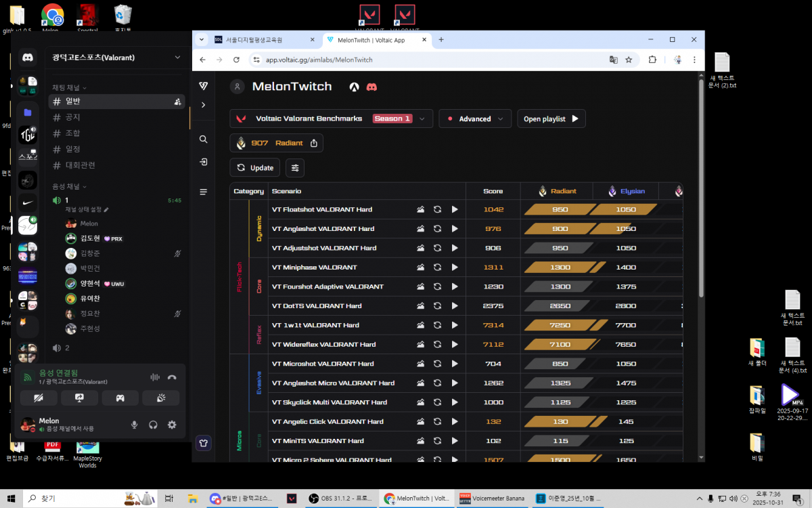Screen dimensions: 812x508
Task: Open the Discord link icon beside MelonTwitch
Action: [x=371, y=87]
